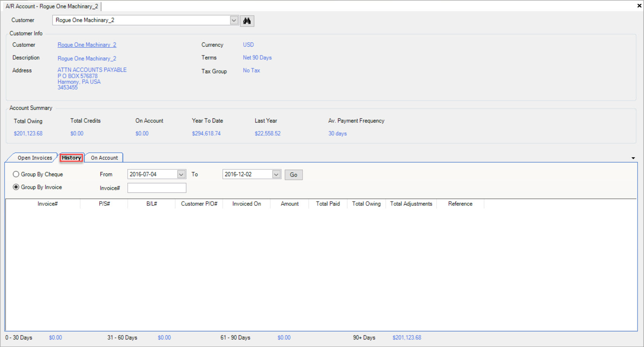This screenshot has width=644, height=347.
Task: Open the To date picker dropdown
Action: (x=276, y=174)
